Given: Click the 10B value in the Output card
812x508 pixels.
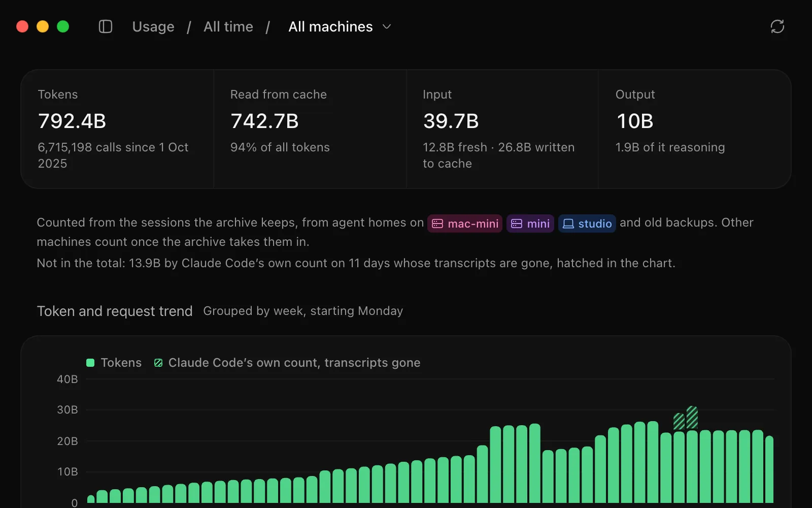Looking at the screenshot, I should point(634,121).
